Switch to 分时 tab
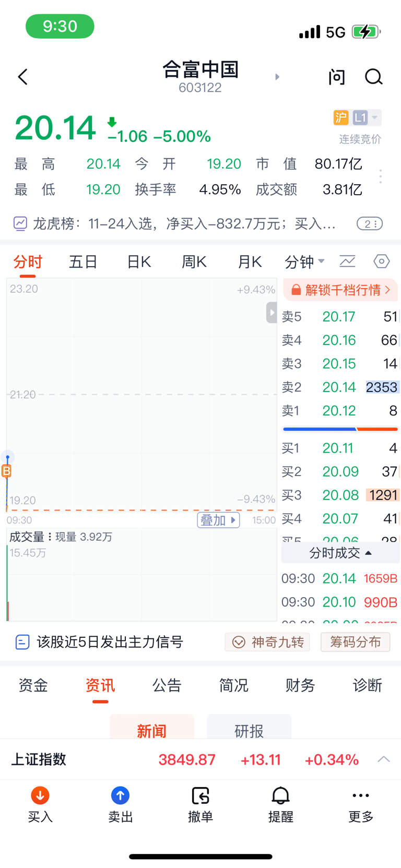This screenshot has width=401, height=868. tap(28, 261)
